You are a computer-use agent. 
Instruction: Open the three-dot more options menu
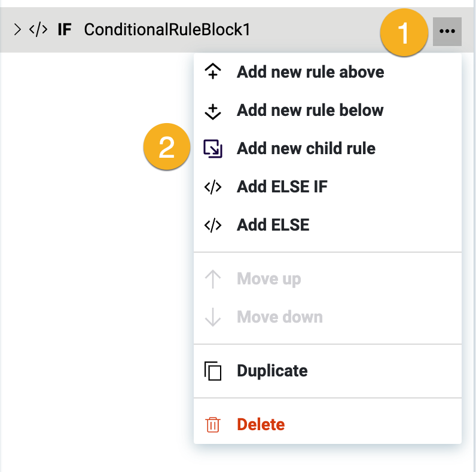tap(447, 30)
